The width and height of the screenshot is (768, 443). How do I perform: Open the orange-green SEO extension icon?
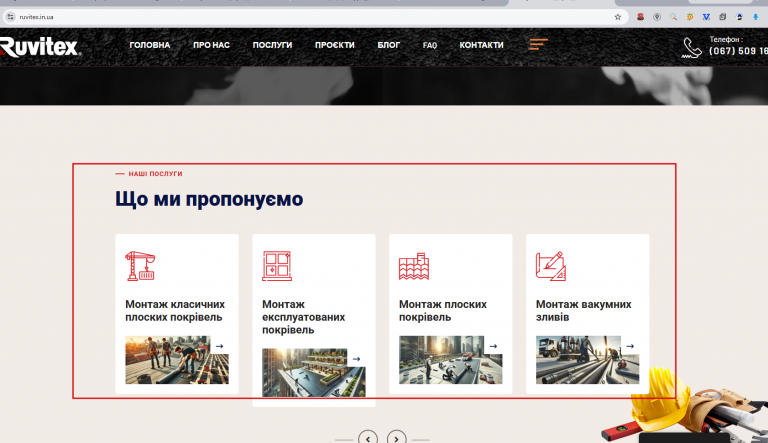pyautogui.click(x=690, y=17)
